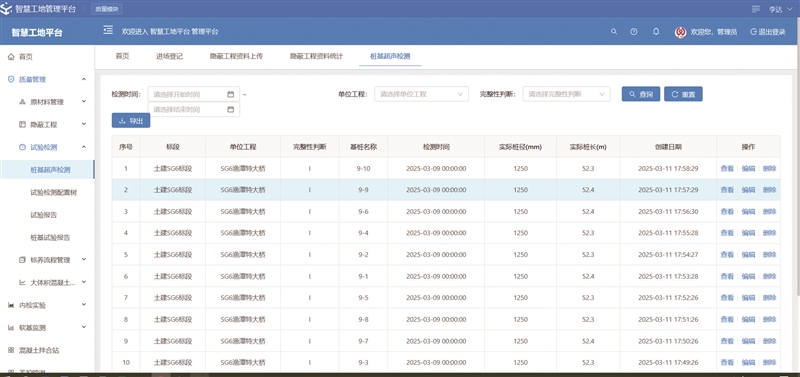
Task: Click the 试验检测 clock icon
Action: pyautogui.click(x=22, y=147)
